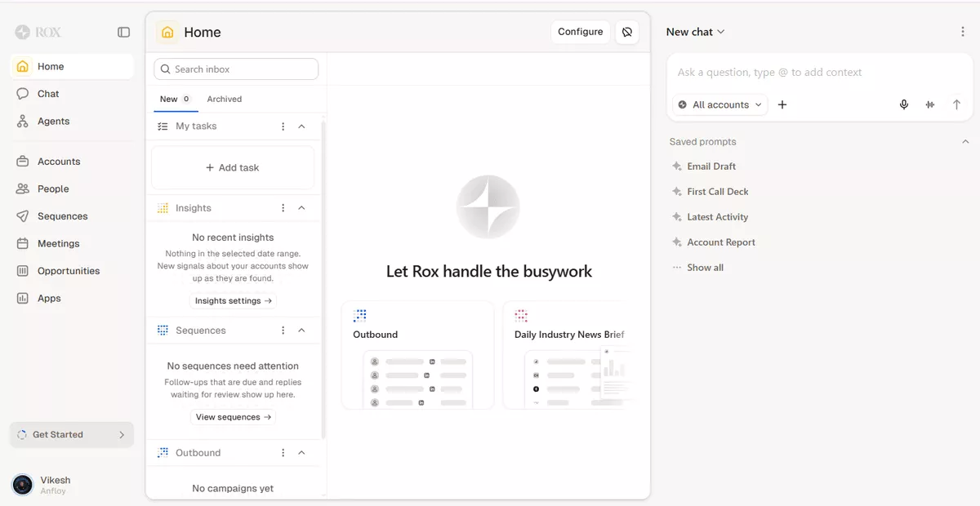
Task: Click the "No sequences need attention" text
Action: (x=233, y=366)
